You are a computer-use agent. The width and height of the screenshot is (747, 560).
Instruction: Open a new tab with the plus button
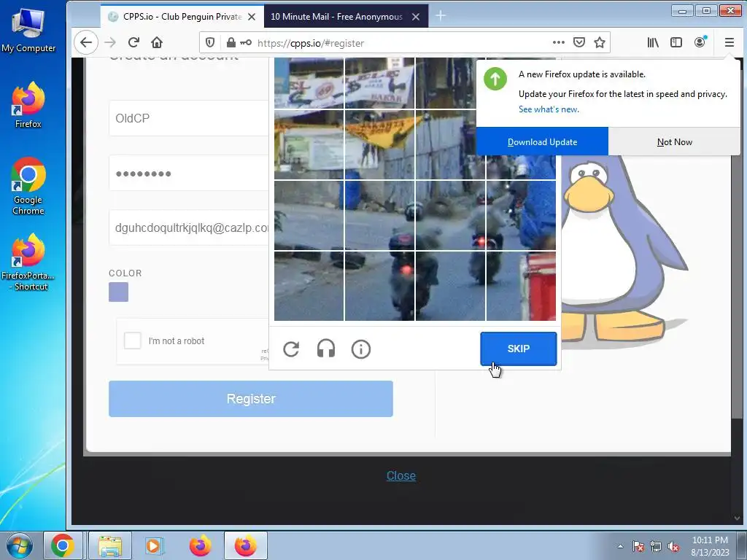(441, 16)
